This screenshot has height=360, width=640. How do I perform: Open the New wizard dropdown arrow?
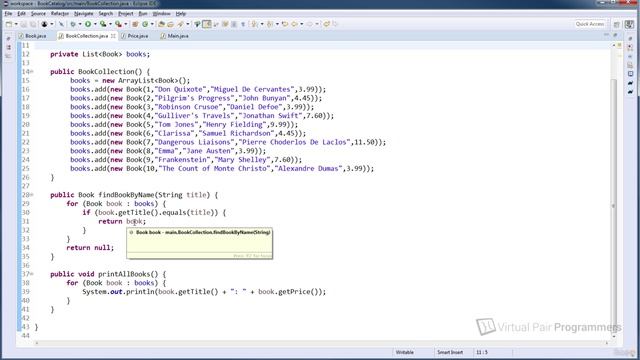tap(16, 24)
